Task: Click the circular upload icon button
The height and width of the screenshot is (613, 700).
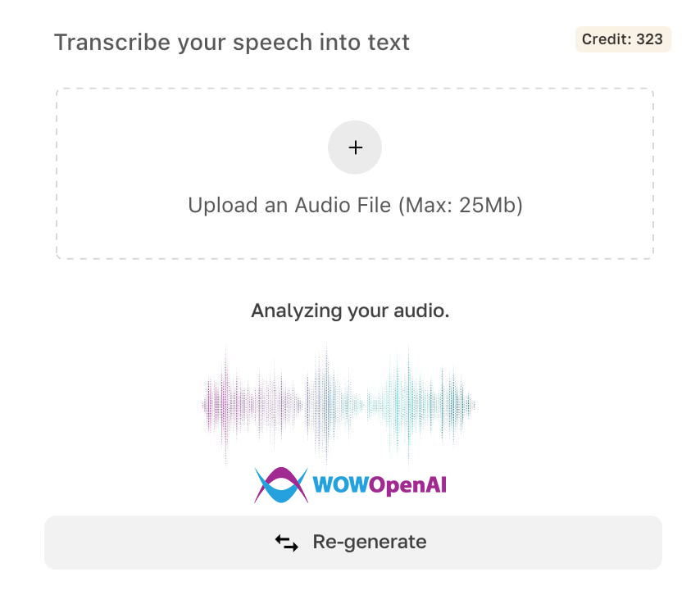Action: pos(355,148)
